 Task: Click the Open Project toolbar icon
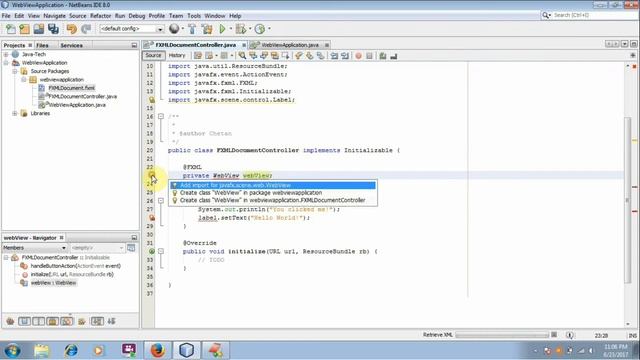pyautogui.click(x=39, y=29)
